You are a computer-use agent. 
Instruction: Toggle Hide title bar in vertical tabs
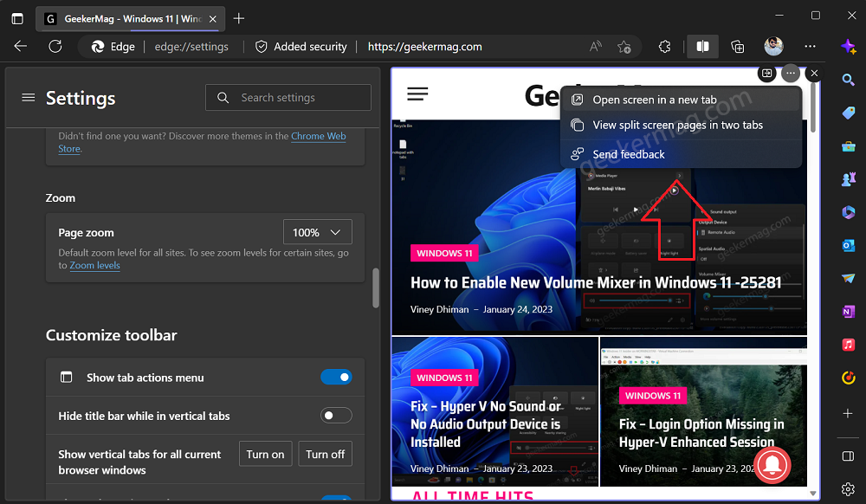point(336,415)
